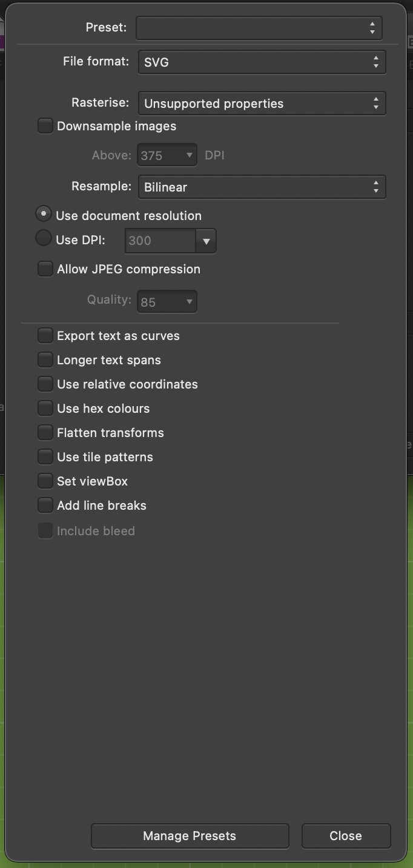Image resolution: width=413 pixels, height=868 pixels.
Task: Close the export settings dialog
Action: click(x=346, y=836)
